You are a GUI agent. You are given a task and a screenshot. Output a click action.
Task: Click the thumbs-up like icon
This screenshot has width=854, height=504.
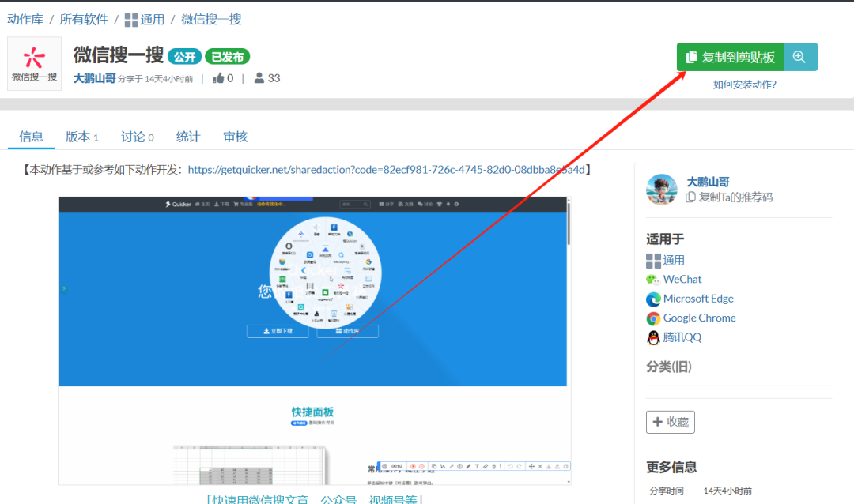pos(218,78)
